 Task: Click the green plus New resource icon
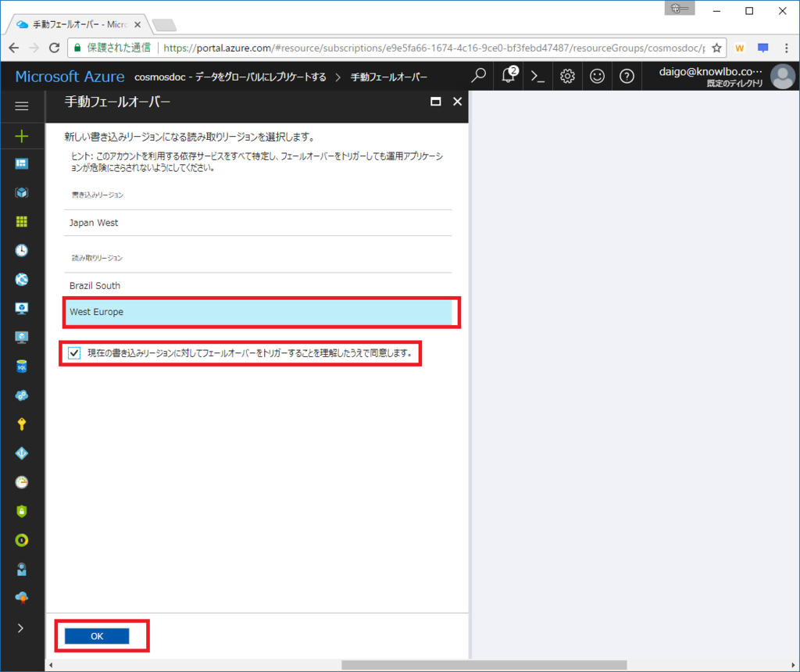[21, 136]
